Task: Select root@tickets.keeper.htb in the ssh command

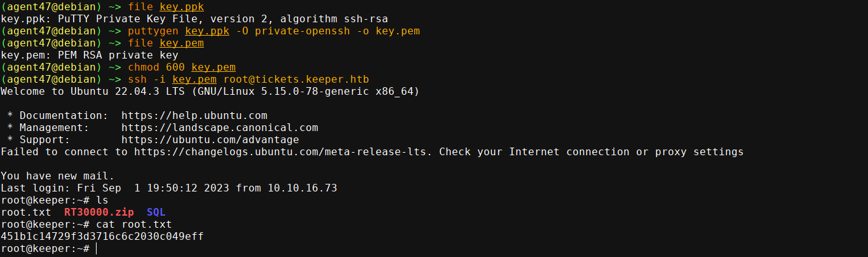Action: coord(296,80)
